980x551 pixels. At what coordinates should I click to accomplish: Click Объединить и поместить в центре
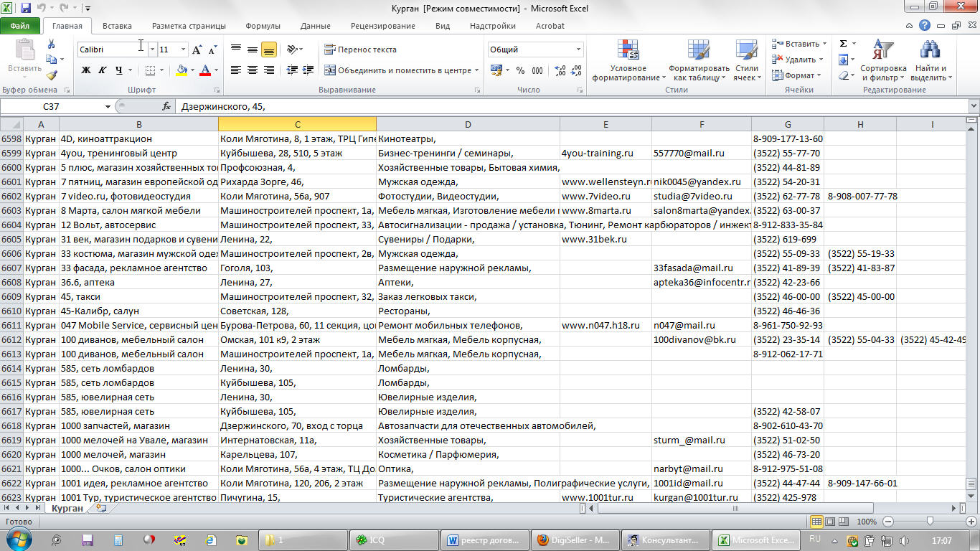click(398, 70)
